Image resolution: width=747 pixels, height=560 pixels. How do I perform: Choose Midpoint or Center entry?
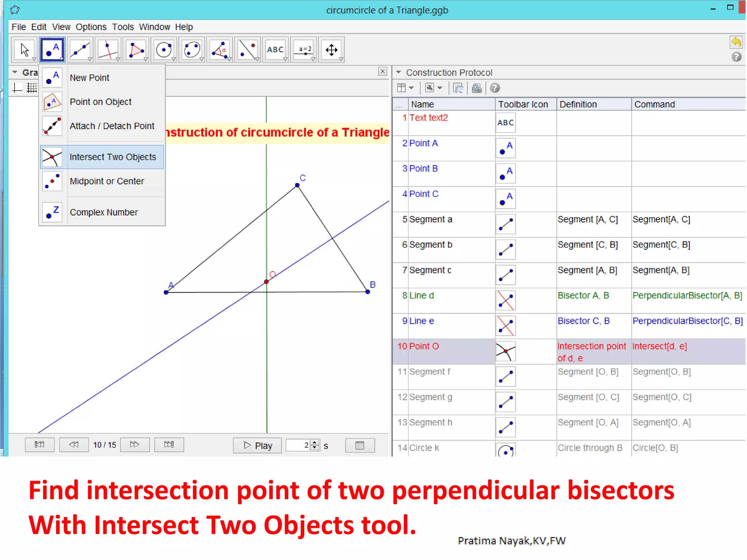pyautogui.click(x=102, y=181)
